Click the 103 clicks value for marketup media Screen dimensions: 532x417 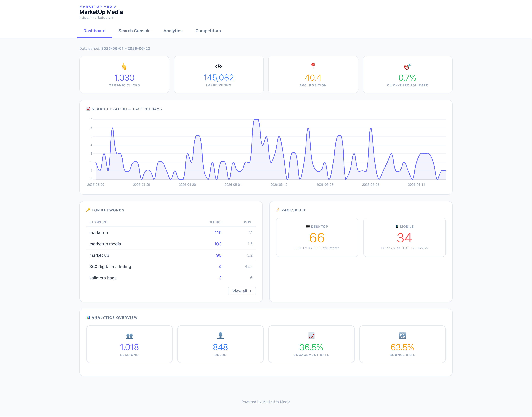(x=218, y=244)
